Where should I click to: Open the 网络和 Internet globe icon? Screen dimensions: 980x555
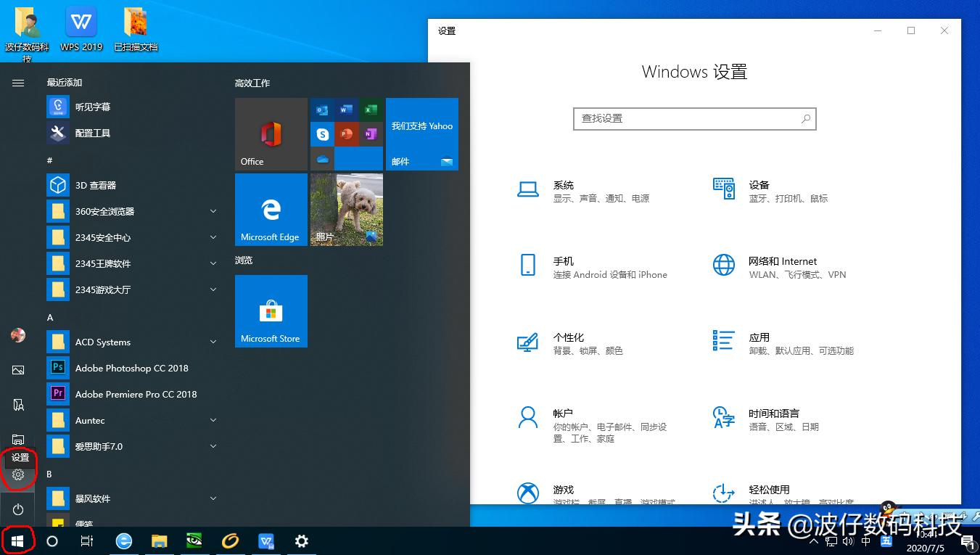[x=723, y=266]
